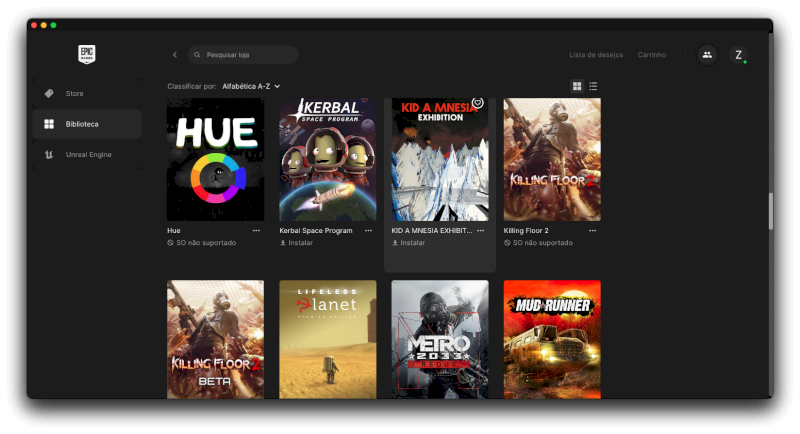Click the Classificar por label
Viewport: 800px width, 434px height.
[192, 86]
